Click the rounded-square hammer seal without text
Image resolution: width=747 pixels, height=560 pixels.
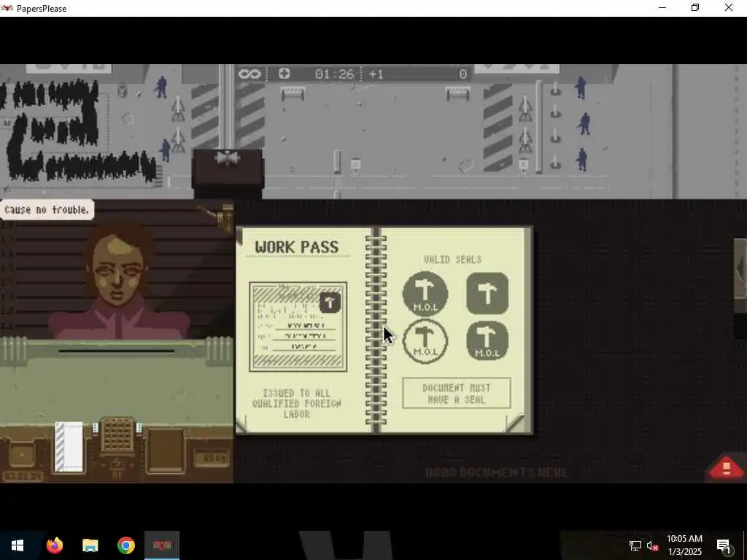[x=487, y=293]
